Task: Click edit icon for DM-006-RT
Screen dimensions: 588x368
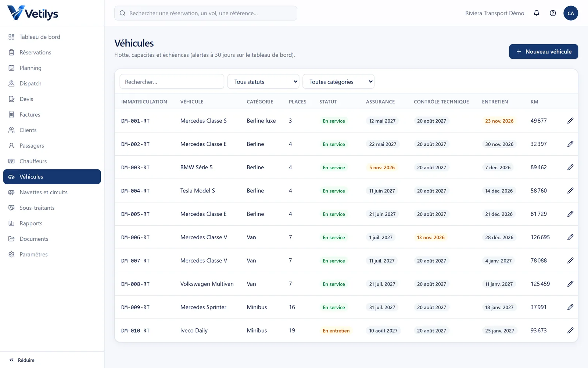Action: pos(570,237)
